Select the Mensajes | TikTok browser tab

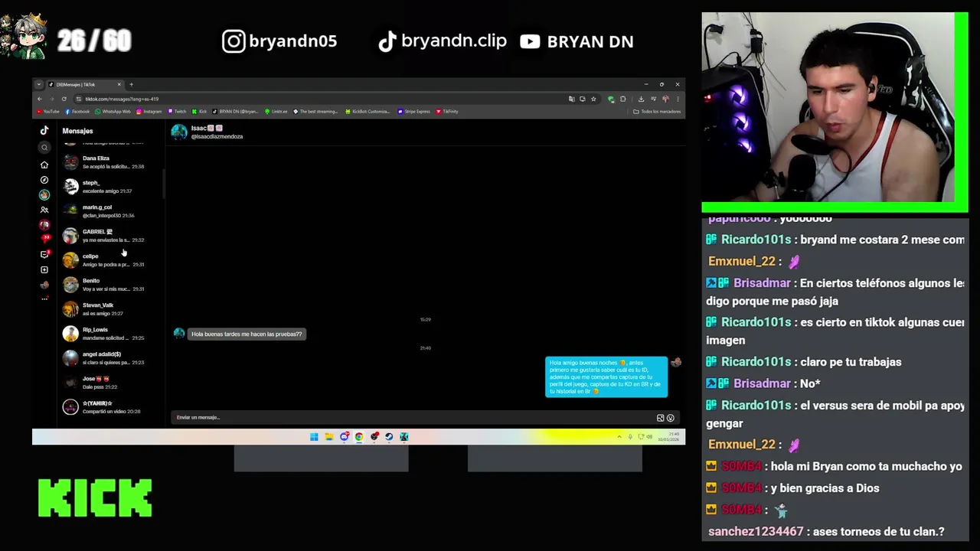point(84,84)
